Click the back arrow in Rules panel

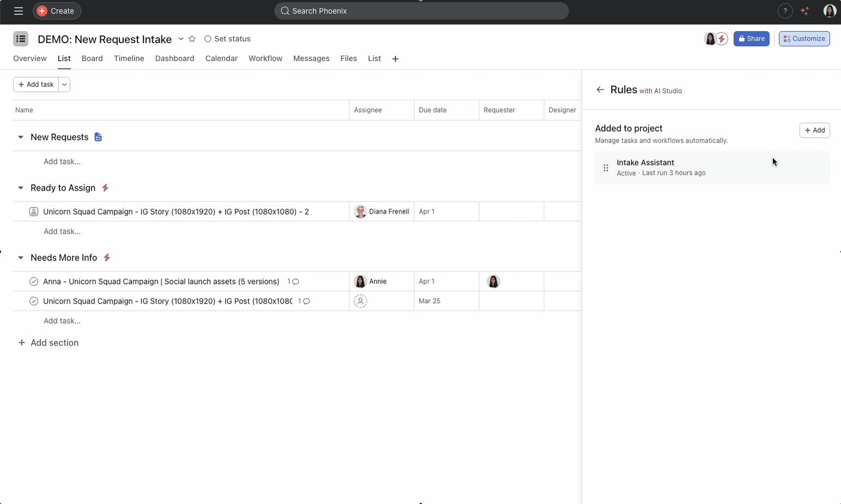pos(601,89)
